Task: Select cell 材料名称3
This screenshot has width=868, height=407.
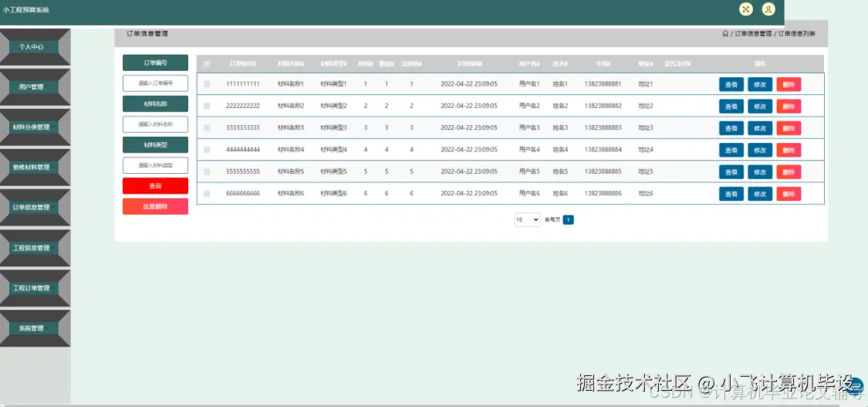Action: [291, 128]
